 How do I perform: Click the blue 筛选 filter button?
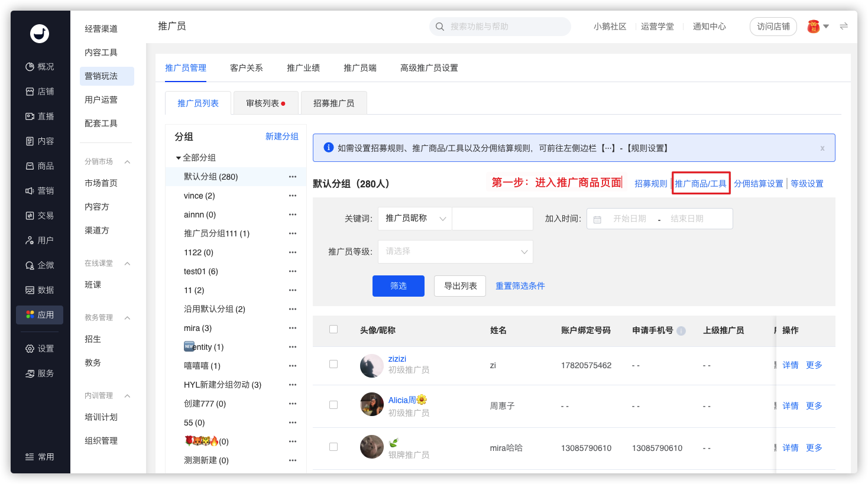[398, 286]
